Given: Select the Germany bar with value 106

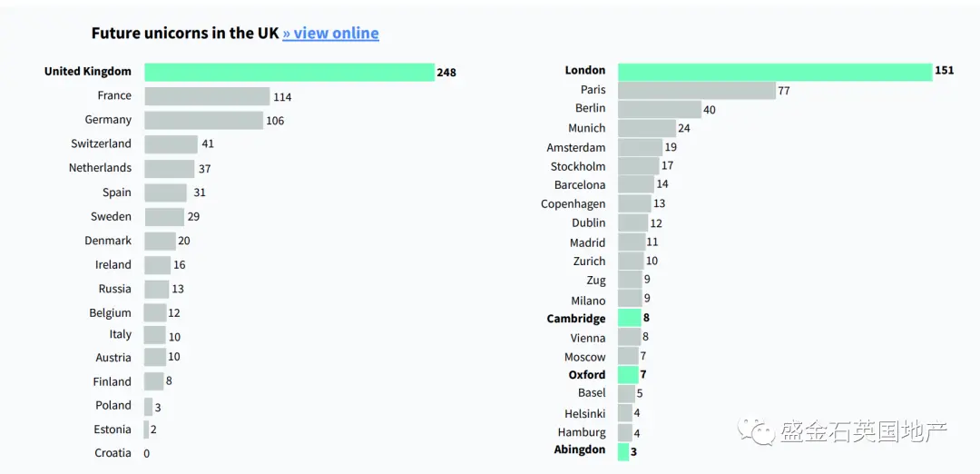Looking at the screenshot, I should point(204,120).
